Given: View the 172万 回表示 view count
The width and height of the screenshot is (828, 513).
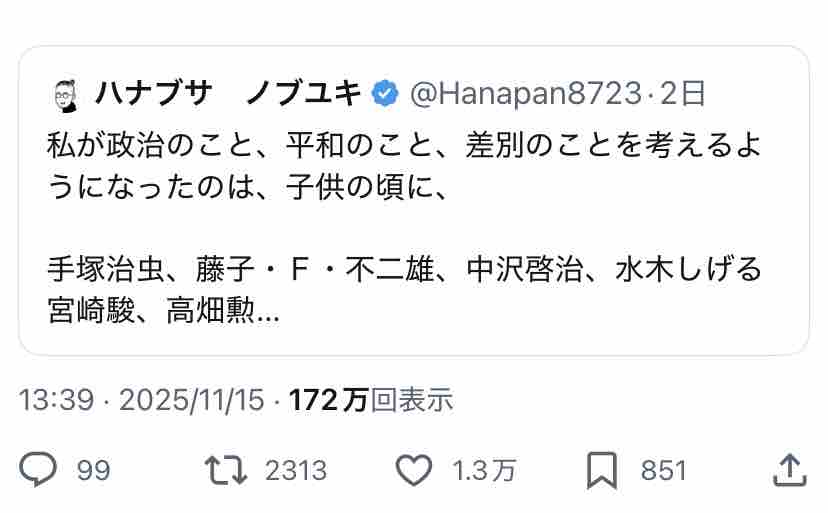Looking at the screenshot, I should (x=371, y=399).
